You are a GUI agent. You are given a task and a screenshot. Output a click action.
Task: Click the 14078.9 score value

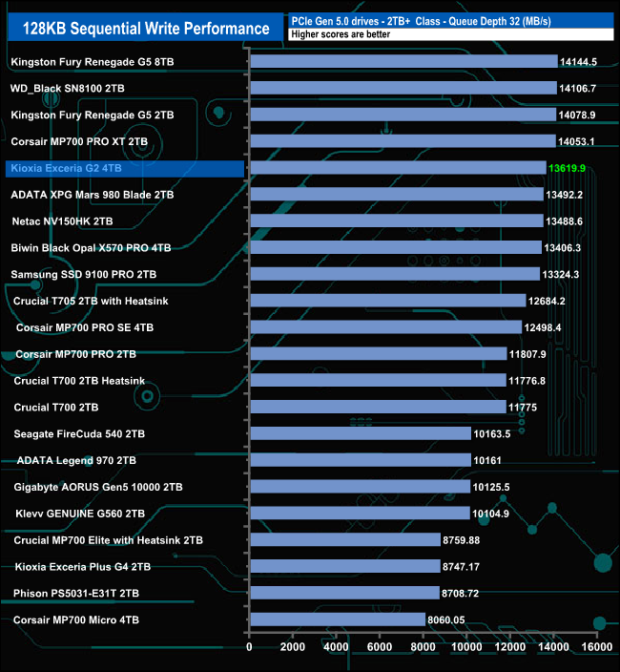[x=577, y=115]
